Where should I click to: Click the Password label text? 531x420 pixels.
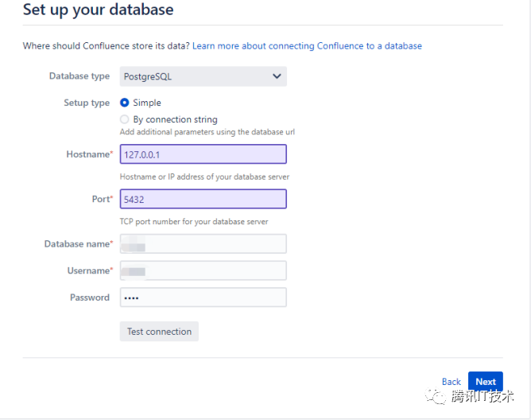click(x=90, y=297)
